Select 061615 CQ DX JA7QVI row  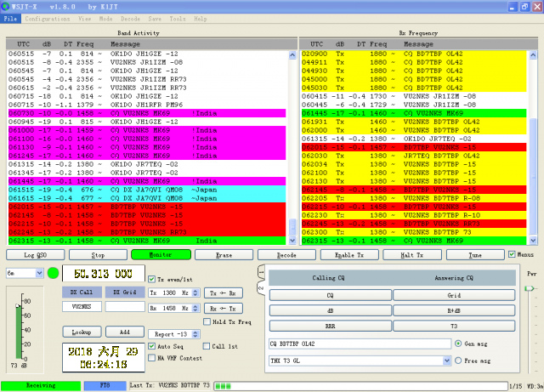147,198
